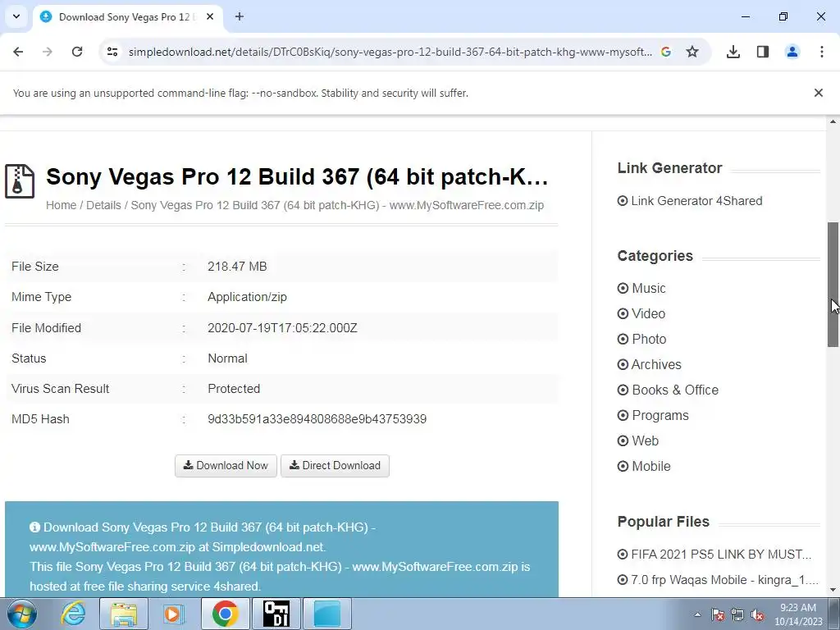The image size is (840, 630).
Task: Click the Action Center flag tray icon
Action: 718,614
